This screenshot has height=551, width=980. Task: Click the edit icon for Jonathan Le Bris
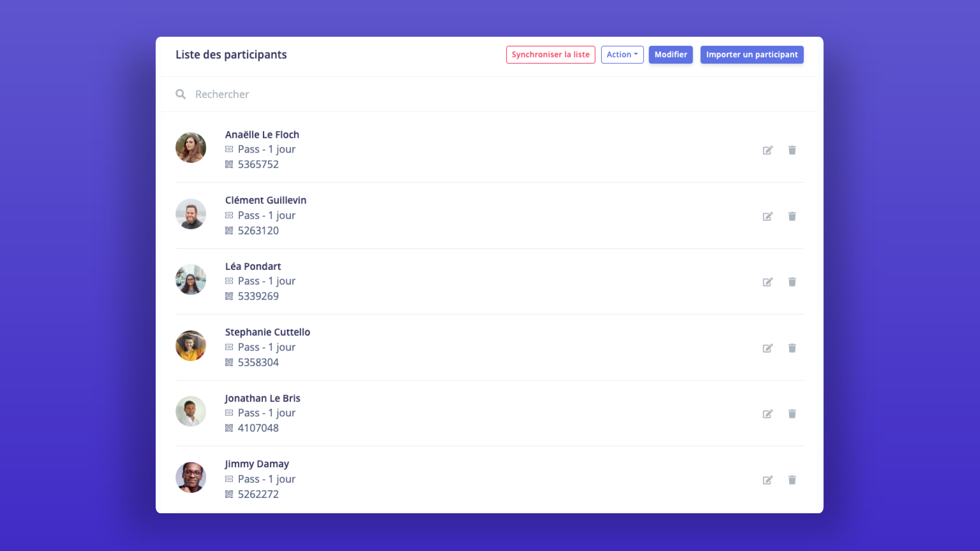click(767, 414)
